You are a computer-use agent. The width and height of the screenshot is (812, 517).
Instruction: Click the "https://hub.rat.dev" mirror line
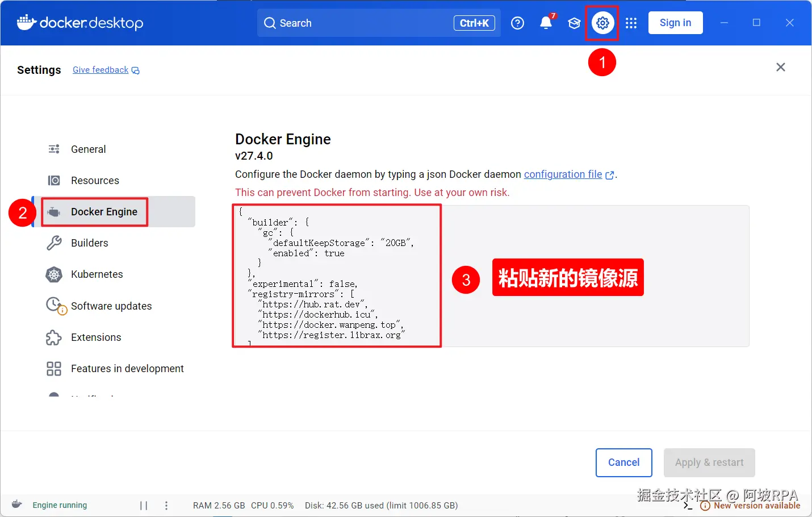coord(313,304)
